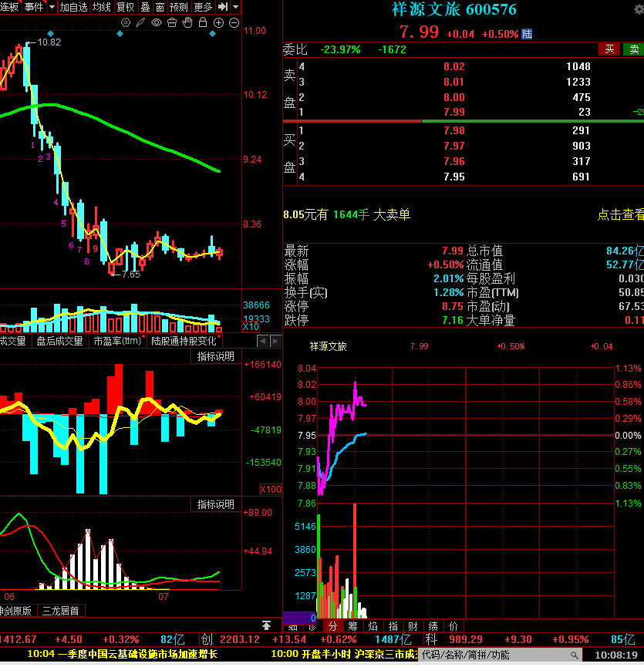
Task: Select the 分 intraday tab
Action: point(332,625)
